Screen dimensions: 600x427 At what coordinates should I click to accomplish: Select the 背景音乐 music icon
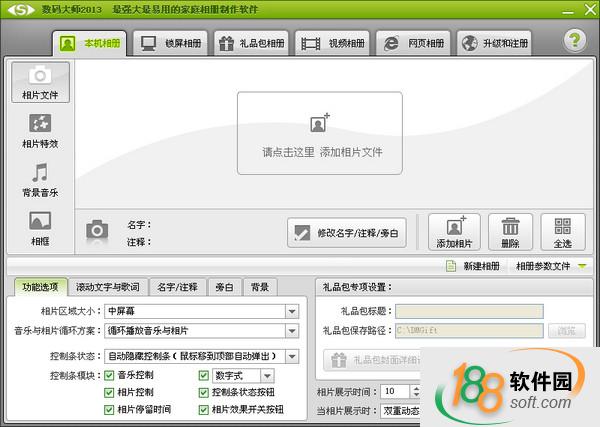point(39,179)
